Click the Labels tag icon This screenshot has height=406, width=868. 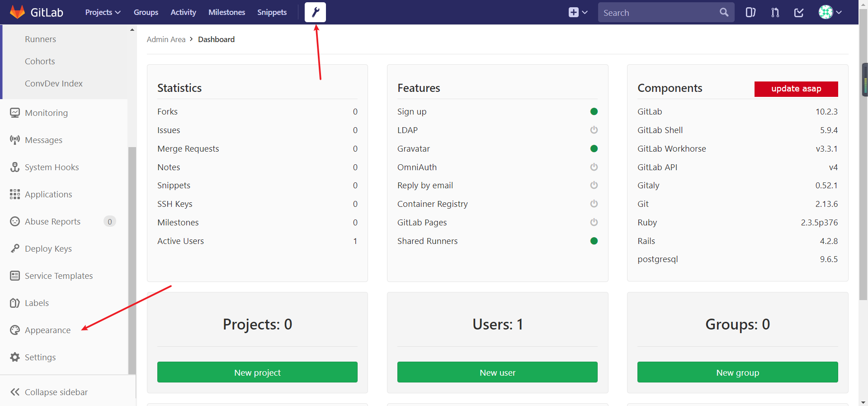(x=15, y=303)
